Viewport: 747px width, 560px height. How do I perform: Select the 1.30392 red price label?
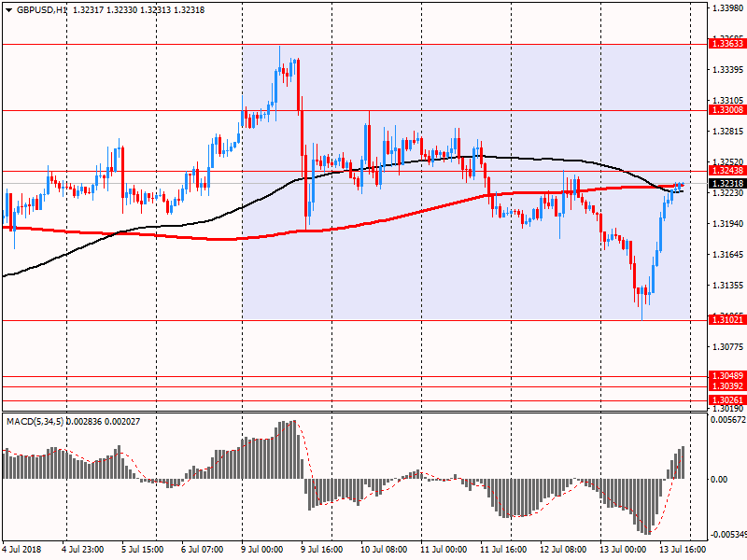(726, 386)
